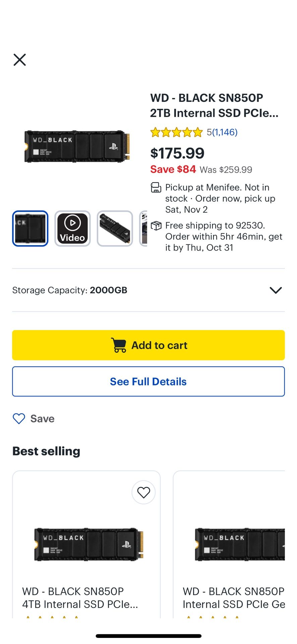Screen dimensions: 297x644
Task: Click See Full Details button
Action: coord(148,381)
